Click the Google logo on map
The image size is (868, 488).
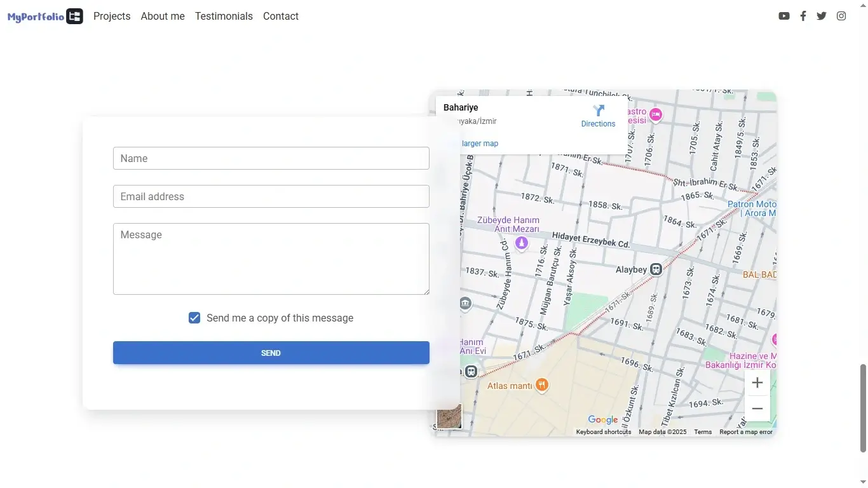[603, 419]
